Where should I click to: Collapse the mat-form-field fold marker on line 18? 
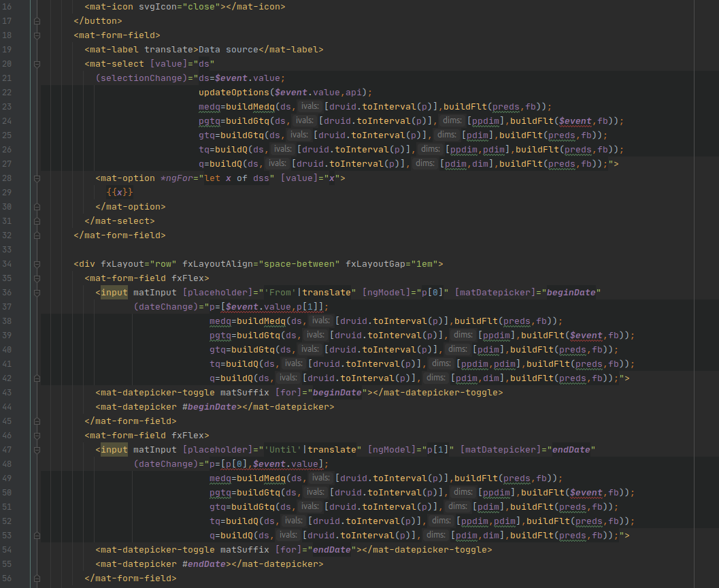[x=37, y=35]
